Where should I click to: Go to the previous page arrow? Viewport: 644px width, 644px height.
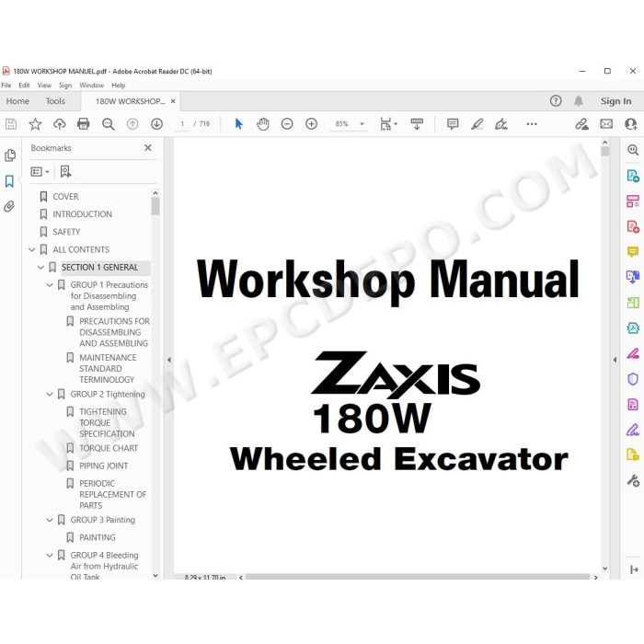coord(132,124)
